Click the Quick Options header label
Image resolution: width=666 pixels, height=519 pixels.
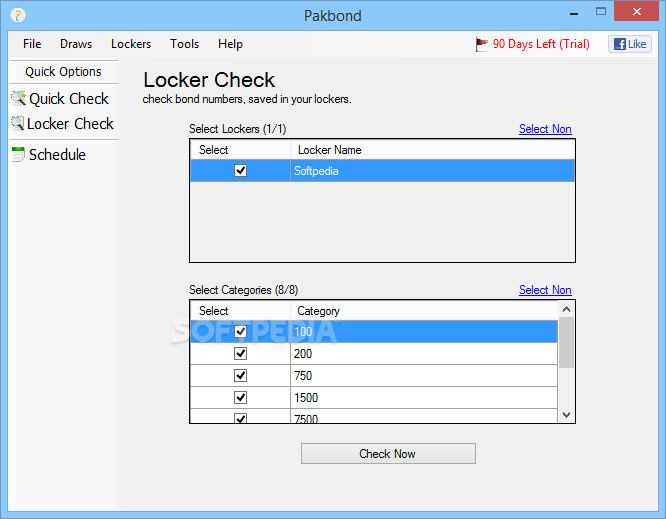(x=63, y=71)
